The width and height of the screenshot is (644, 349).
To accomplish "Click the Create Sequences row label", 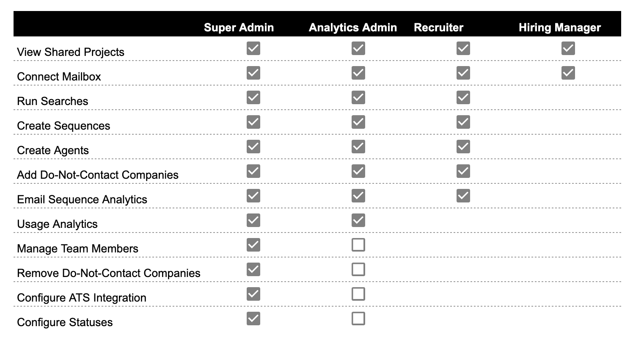I will (x=63, y=126).
